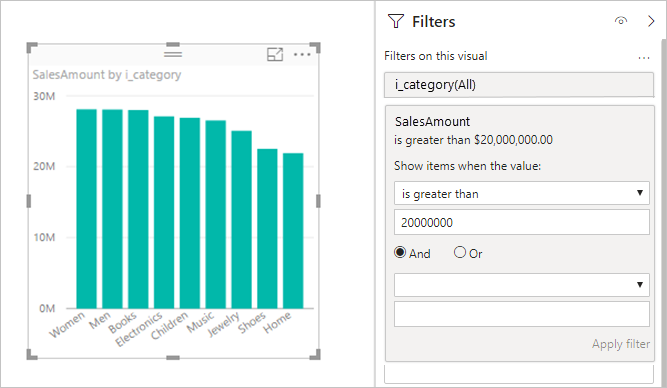Screen dimensions: 667x388
Task: Click the 20M y-axis label
Action: [44, 166]
